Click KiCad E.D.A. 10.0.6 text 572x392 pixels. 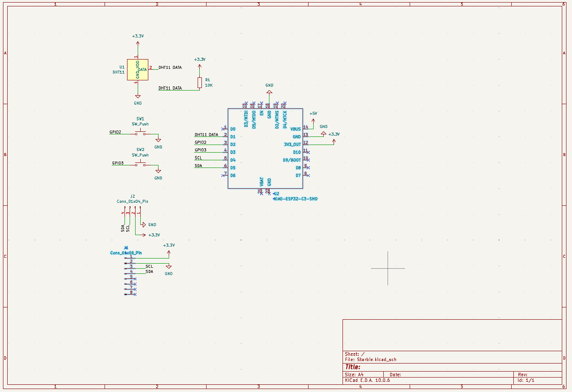pos(367,381)
